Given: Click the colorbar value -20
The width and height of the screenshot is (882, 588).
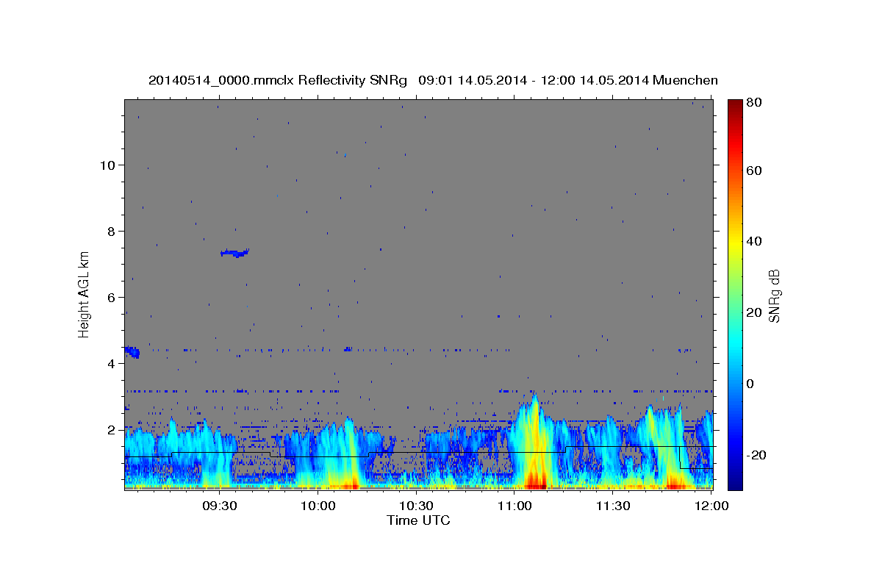Looking at the screenshot, I should tap(757, 455).
